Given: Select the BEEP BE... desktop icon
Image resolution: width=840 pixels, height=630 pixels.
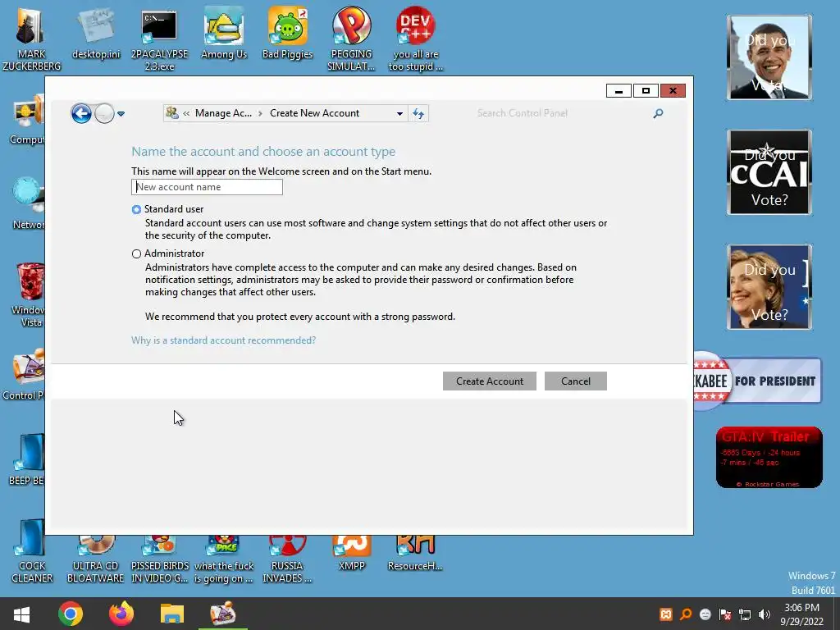Looking at the screenshot, I should [x=27, y=459].
